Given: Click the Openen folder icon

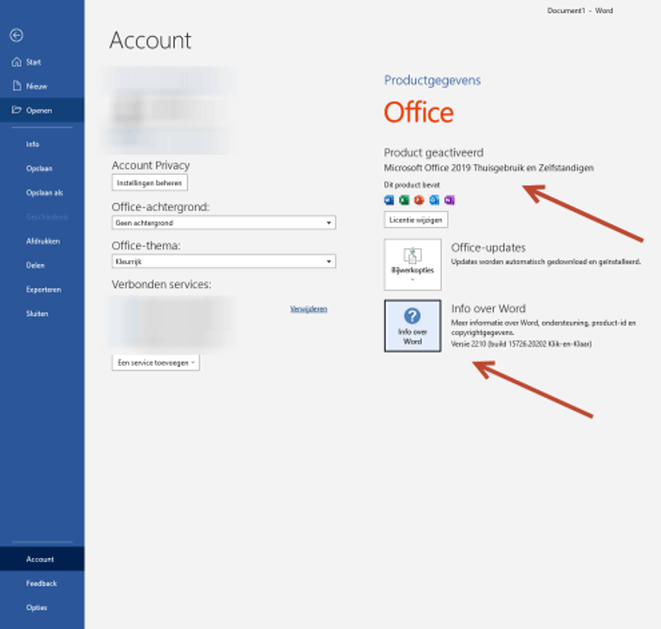Looking at the screenshot, I should point(16,110).
